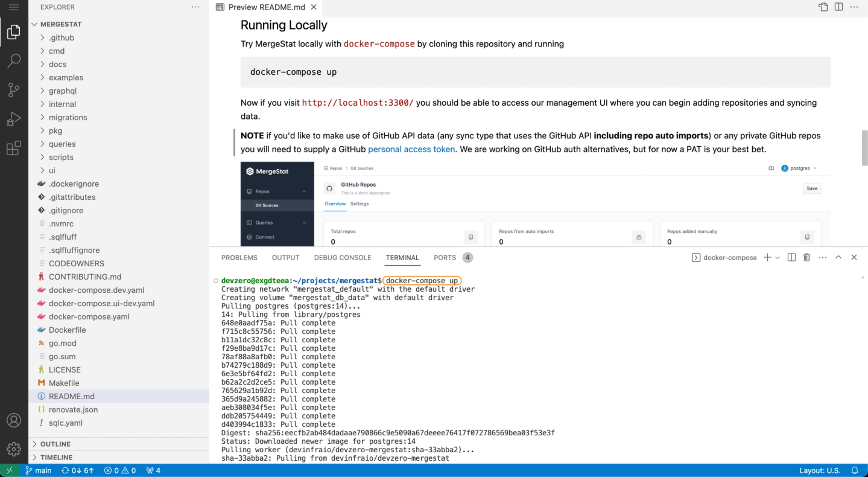Open the Run and Debug view

pos(13,118)
